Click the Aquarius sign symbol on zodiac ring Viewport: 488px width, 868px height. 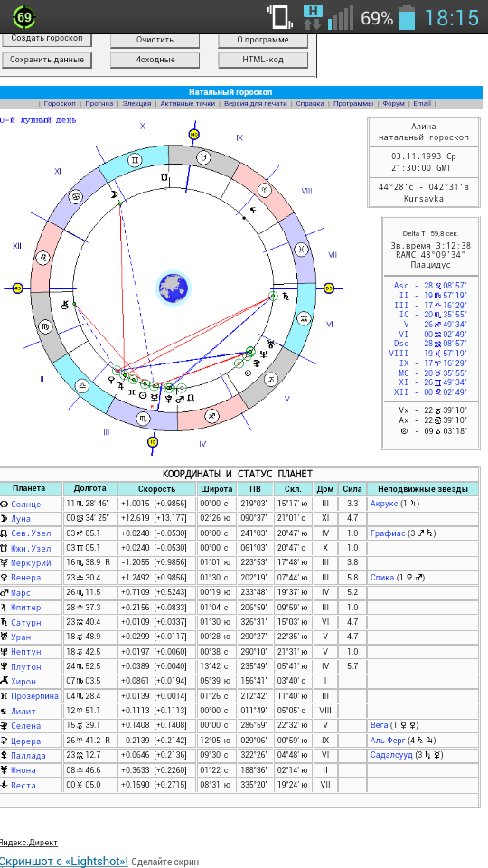[304, 317]
